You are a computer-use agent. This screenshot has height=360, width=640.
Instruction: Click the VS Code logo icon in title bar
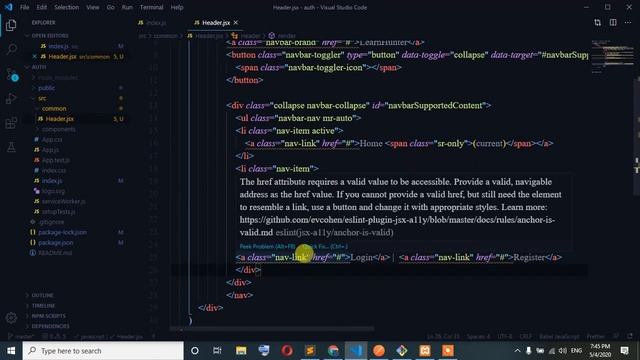[x=8, y=7]
